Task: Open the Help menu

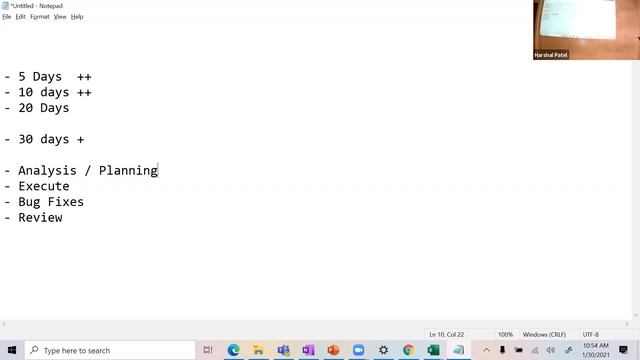Action: tap(77, 17)
